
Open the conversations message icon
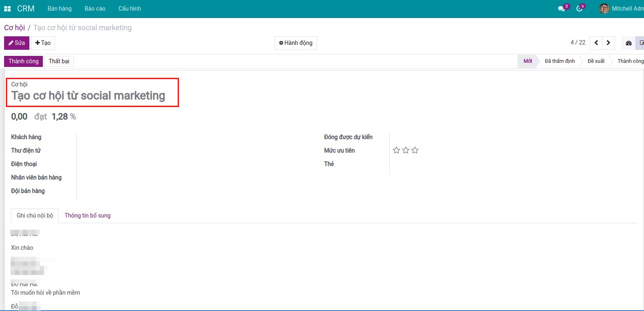point(562,9)
